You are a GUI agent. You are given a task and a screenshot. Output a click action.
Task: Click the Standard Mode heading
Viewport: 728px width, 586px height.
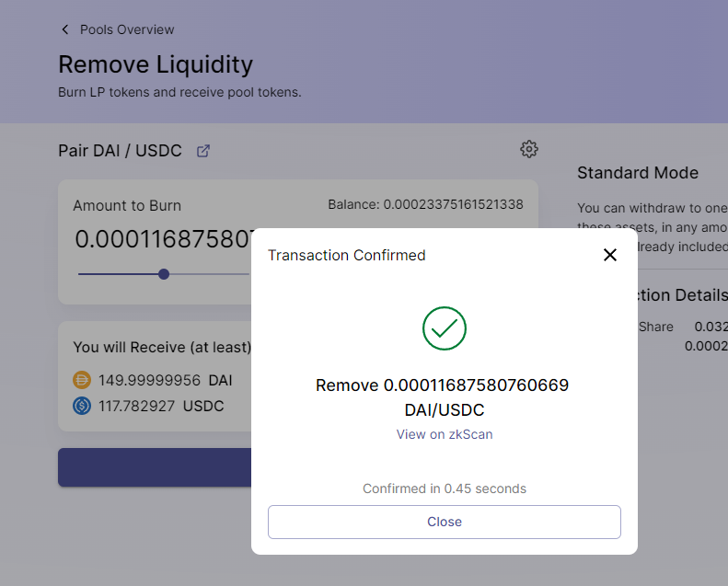point(638,173)
